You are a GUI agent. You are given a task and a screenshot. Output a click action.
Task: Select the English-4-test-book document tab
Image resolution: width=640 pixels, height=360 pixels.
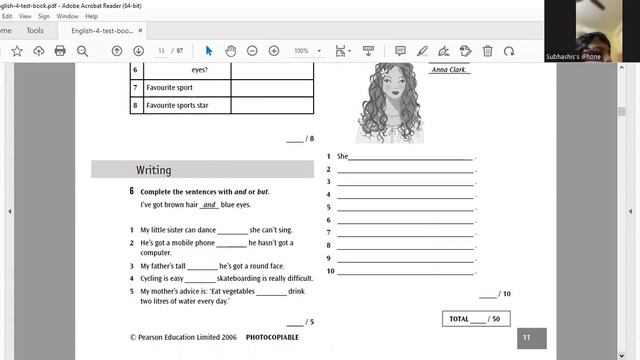point(102,31)
